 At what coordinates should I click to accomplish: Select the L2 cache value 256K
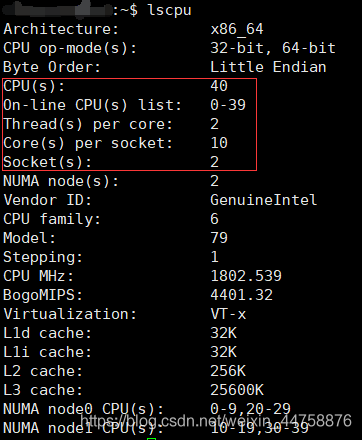click(228, 371)
